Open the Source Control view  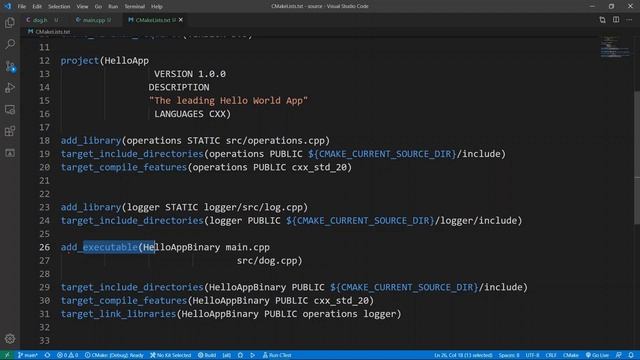(10, 66)
